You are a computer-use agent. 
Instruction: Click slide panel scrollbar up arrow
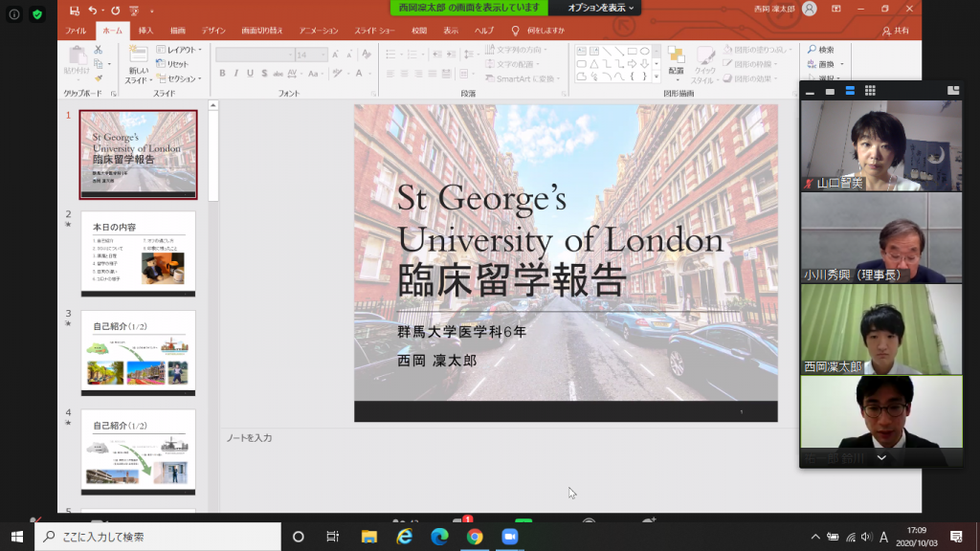click(213, 105)
